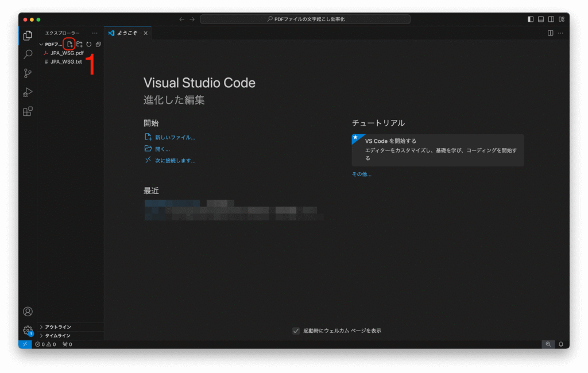The image size is (588, 373).
Task: Open editor more actions ellipsis
Action: 560,33
